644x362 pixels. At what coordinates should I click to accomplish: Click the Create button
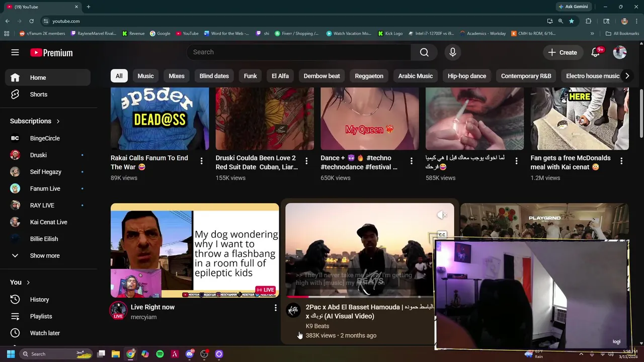[562, 52]
